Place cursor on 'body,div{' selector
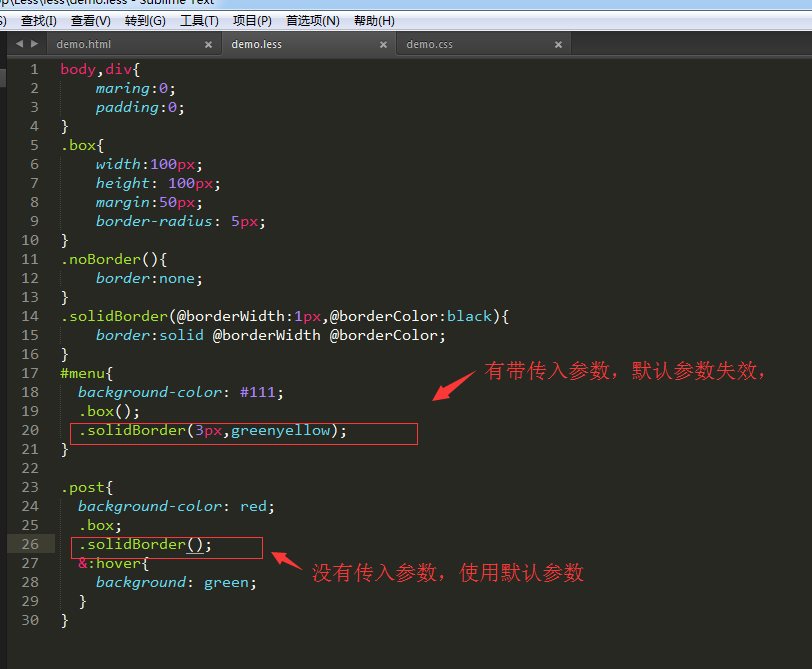This screenshot has width=812, height=669. pos(100,69)
